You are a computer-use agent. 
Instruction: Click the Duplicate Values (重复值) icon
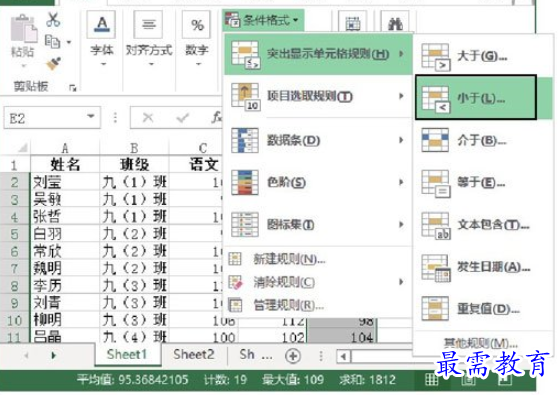click(x=435, y=309)
